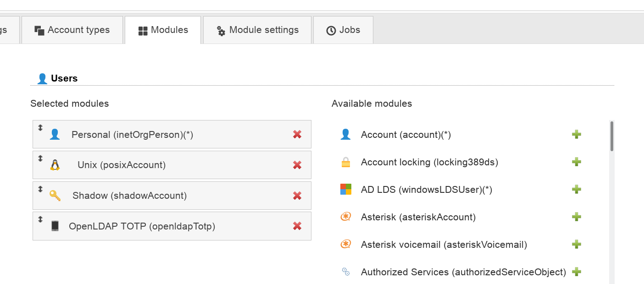Click the available modules list scrollbar
Image resolution: width=644 pixels, height=284 pixels.
click(611, 137)
